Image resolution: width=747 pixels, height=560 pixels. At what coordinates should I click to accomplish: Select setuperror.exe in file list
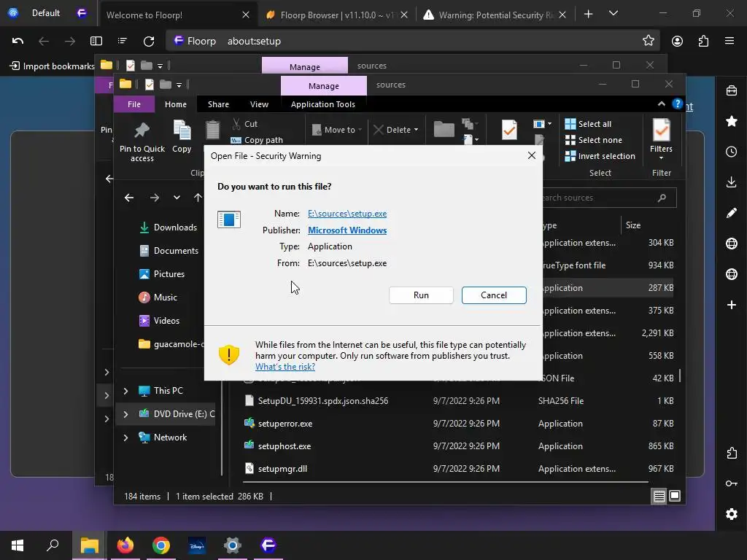coord(285,424)
